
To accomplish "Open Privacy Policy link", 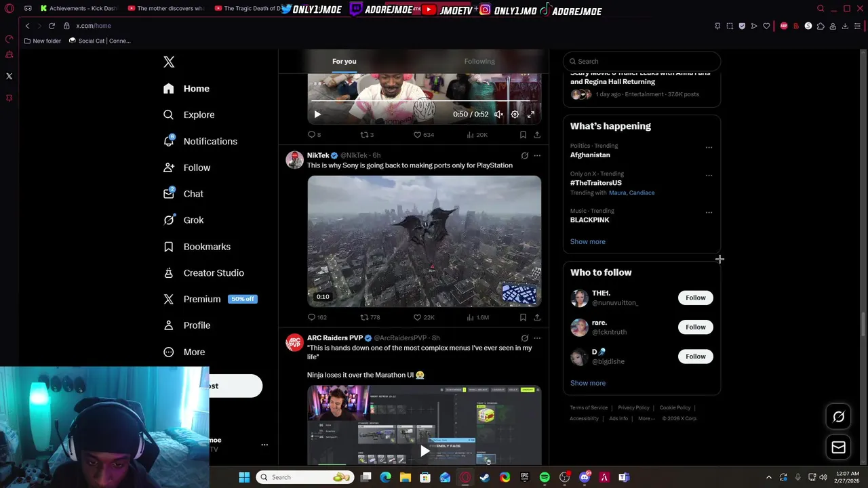I will 633,407.
